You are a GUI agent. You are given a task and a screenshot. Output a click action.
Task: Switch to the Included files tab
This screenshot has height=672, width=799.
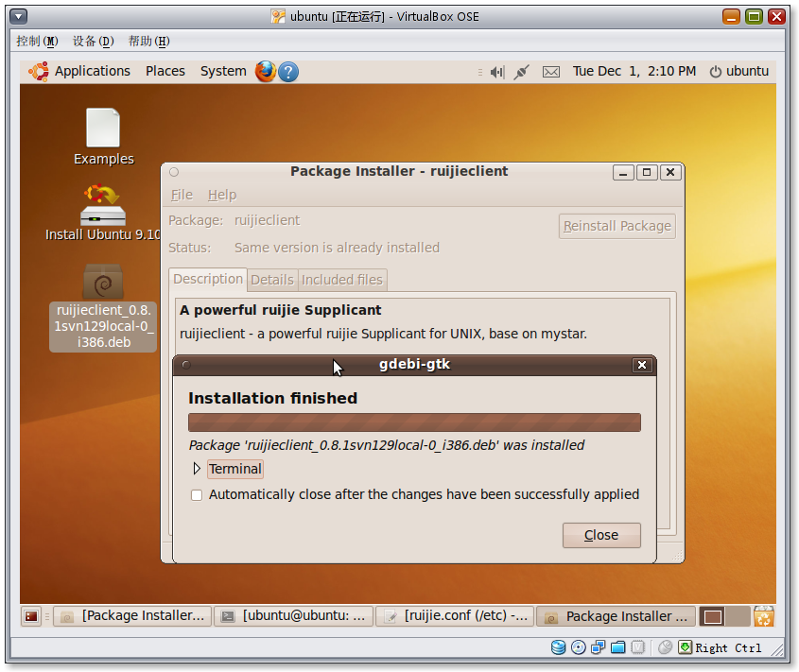[342, 280]
